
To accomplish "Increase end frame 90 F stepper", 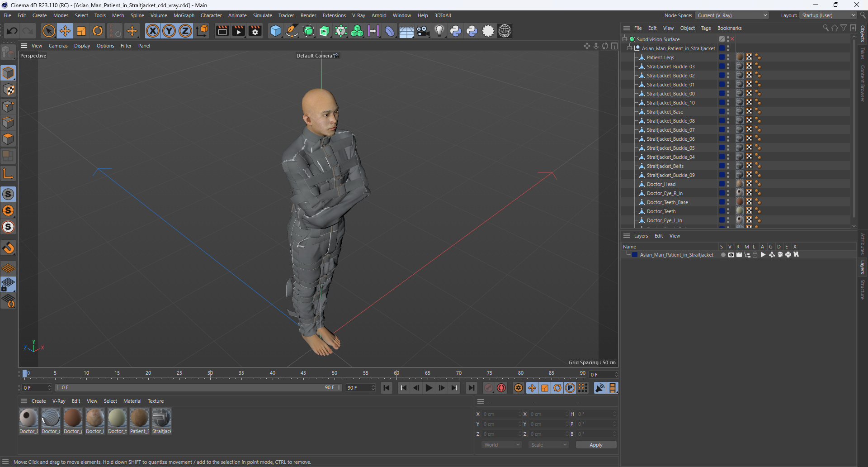I will pos(373,386).
